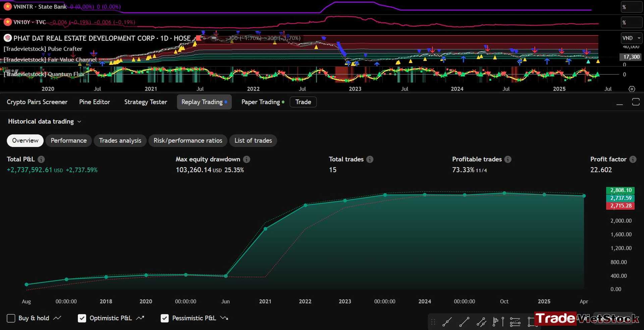This screenshot has height=330, width=644.
Task: Click the Buy & hold line icon
Action: pos(57,318)
